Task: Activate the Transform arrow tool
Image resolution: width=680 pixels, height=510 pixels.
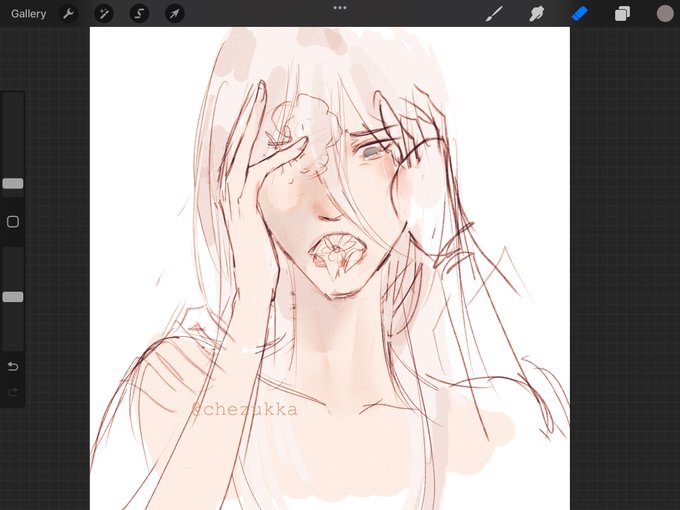Action: pyautogui.click(x=174, y=14)
